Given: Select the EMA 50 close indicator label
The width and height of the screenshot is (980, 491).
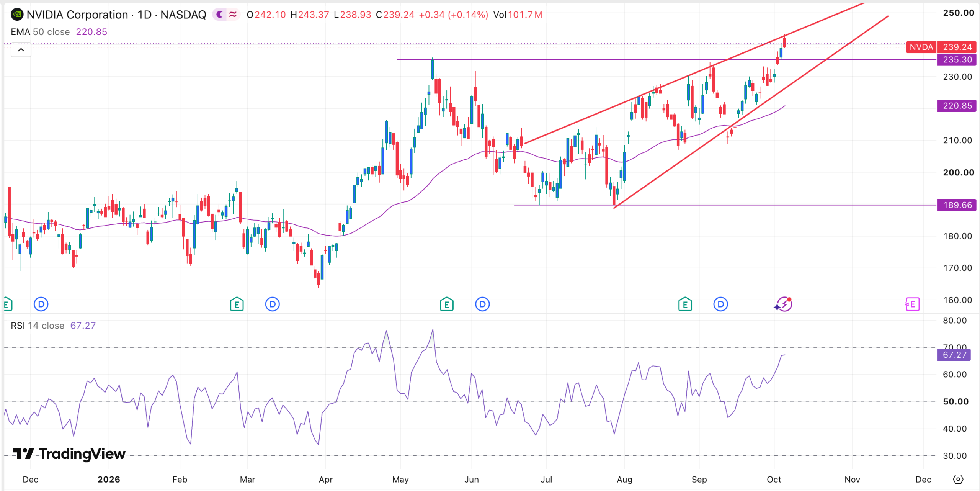Looking at the screenshot, I should click(x=40, y=32).
